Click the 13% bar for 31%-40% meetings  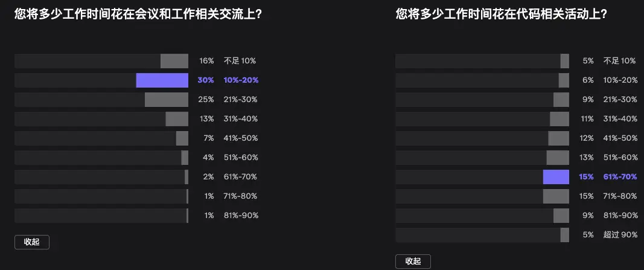(x=177, y=119)
